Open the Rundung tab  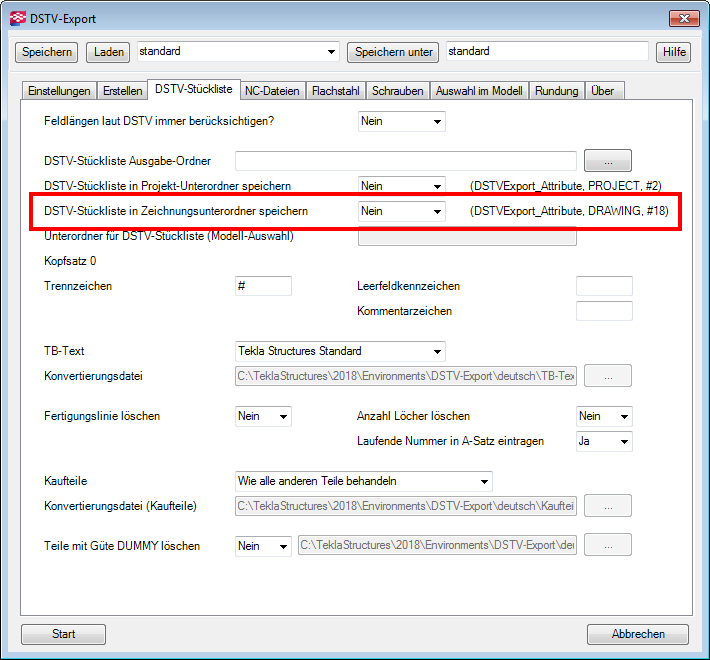coord(556,91)
